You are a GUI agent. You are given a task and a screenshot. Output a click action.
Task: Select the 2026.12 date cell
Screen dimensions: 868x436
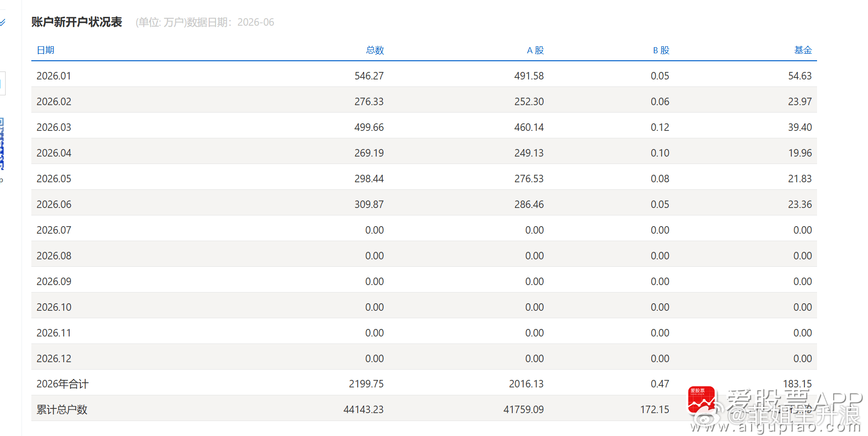[x=54, y=358]
